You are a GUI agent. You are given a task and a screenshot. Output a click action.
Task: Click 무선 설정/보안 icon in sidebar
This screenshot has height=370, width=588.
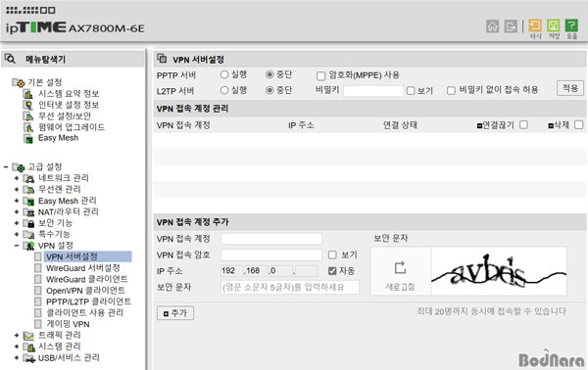(28, 116)
